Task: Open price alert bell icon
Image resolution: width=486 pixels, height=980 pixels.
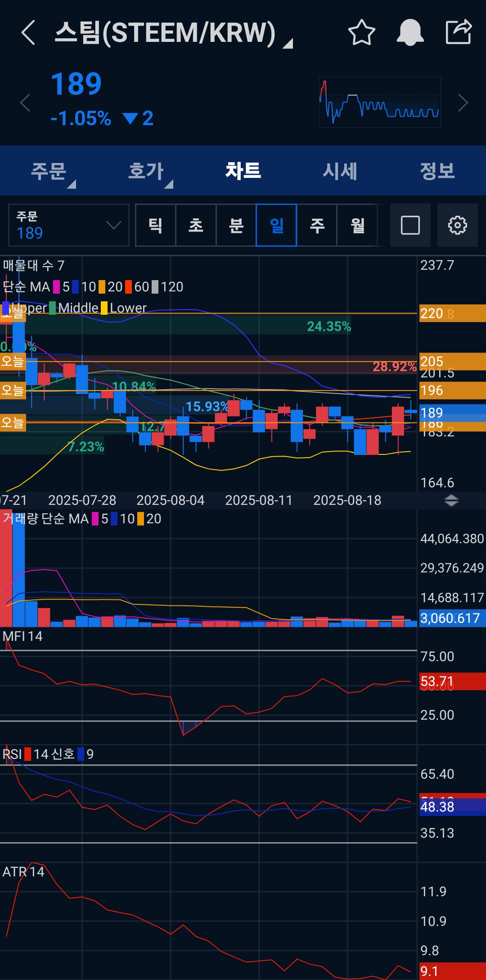Action: click(x=410, y=32)
